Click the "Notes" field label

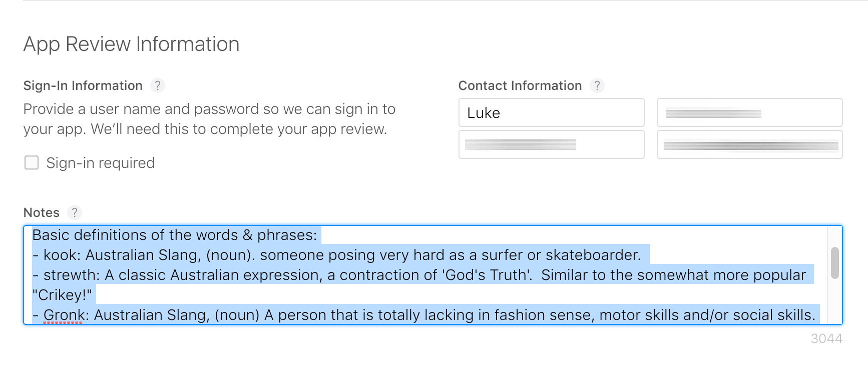coord(42,212)
